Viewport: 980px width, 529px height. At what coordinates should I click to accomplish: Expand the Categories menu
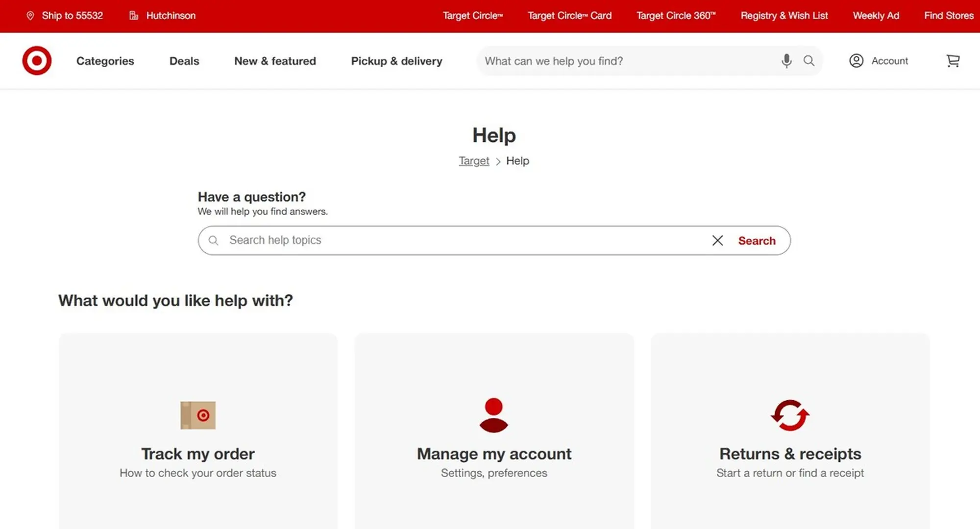[x=105, y=61]
